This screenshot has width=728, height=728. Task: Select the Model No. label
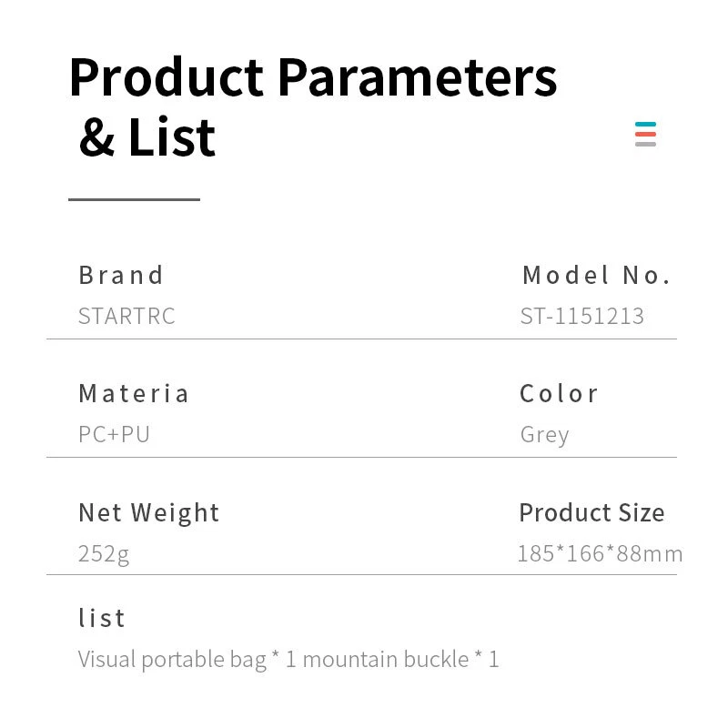point(596,275)
